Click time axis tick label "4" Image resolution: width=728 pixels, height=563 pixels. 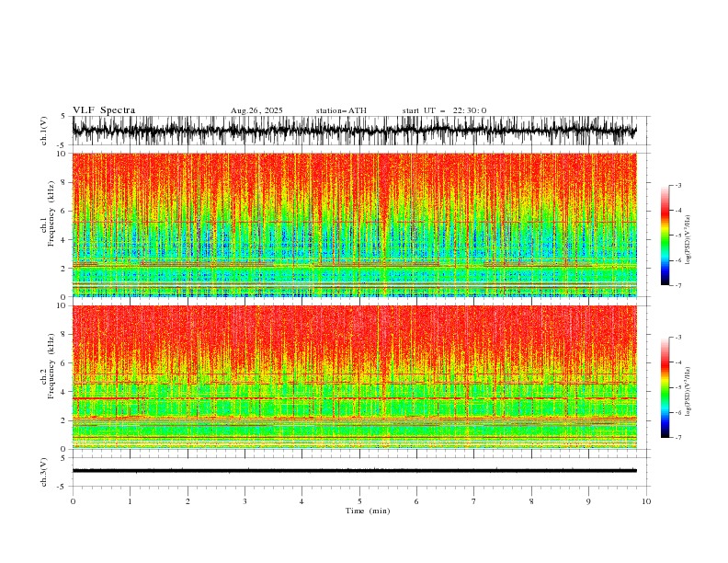301,501
